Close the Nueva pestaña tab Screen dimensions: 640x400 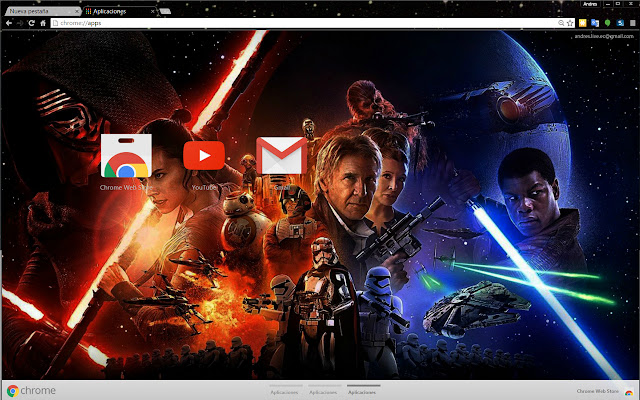[76, 11]
